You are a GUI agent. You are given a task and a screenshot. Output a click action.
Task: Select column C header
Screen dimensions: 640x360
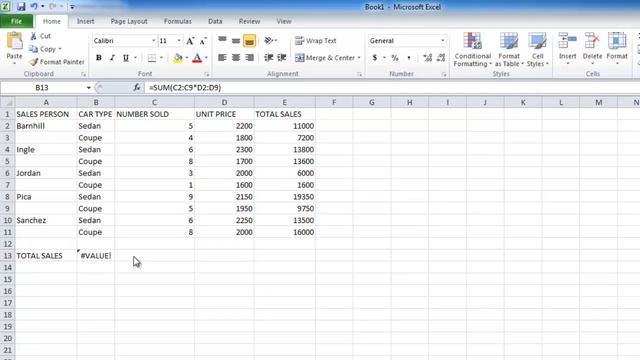tap(154, 102)
